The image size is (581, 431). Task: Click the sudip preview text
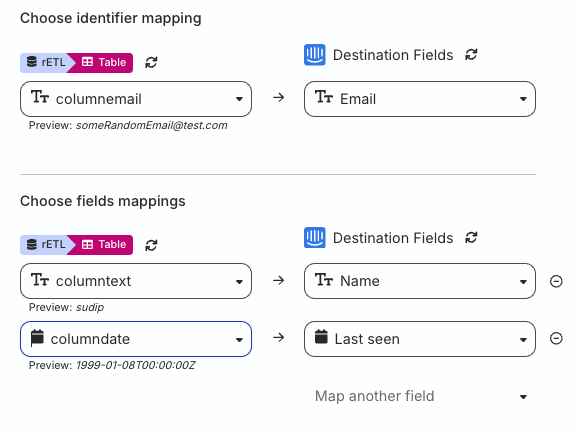tap(90, 308)
